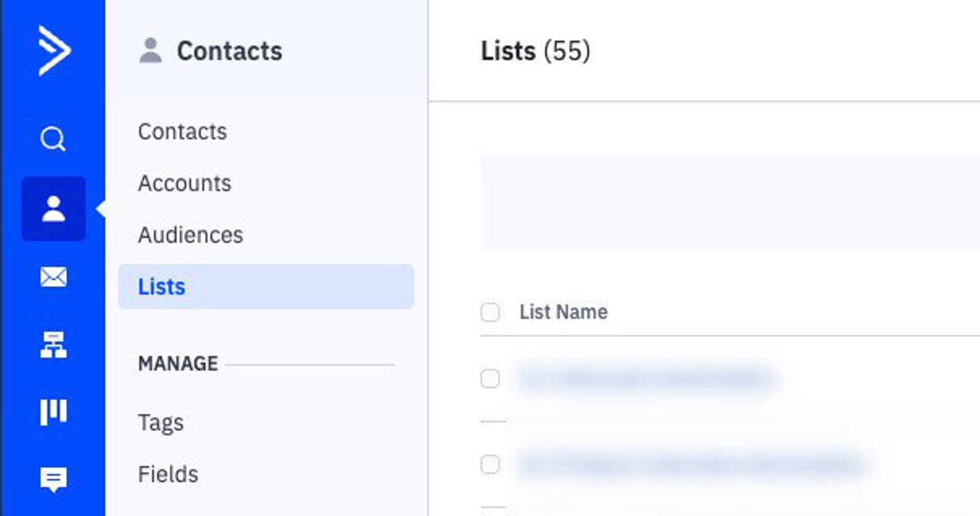Open the Accounts menu item
The image size is (980, 516).
click(x=184, y=183)
